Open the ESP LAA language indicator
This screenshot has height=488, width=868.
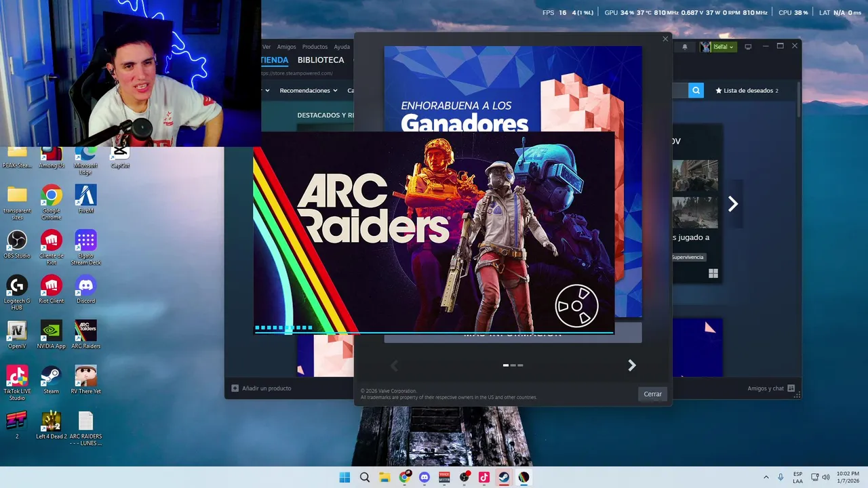tap(797, 477)
